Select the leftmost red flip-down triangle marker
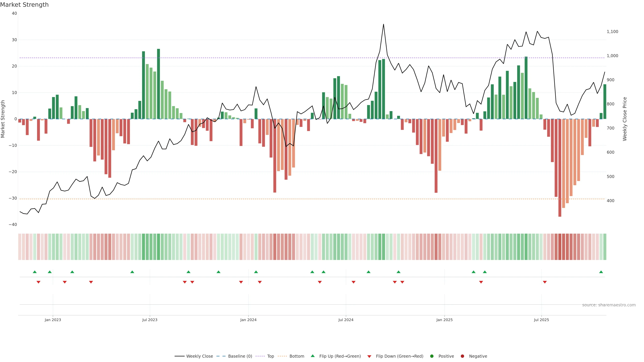The width and height of the screenshot is (644, 362). tap(39, 282)
